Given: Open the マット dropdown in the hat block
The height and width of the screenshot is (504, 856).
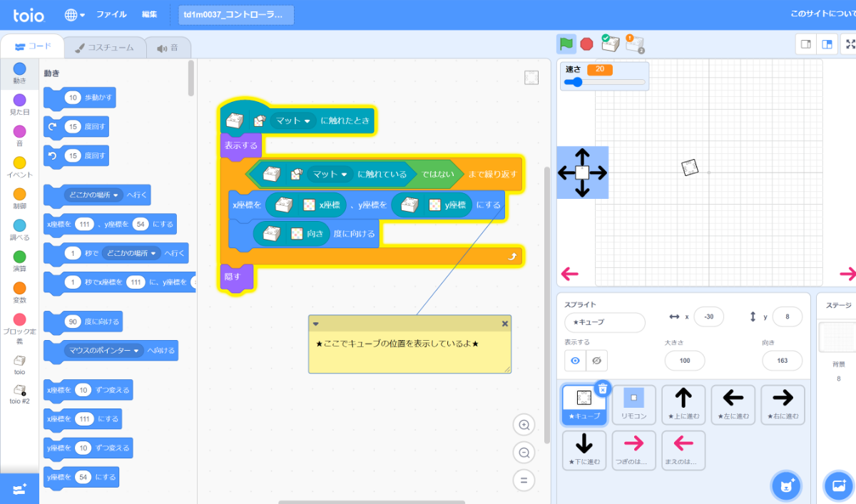Looking at the screenshot, I should 293,120.
